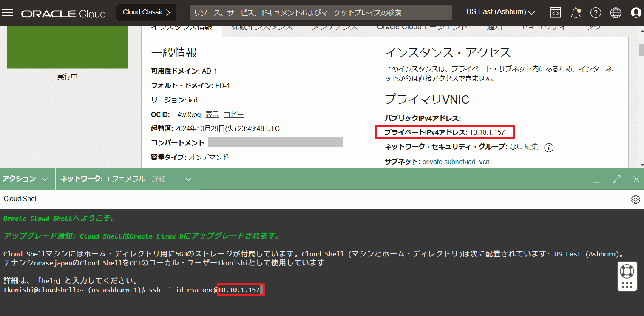Switch to the Oracle Cloudエージェント tab
The image size is (644, 316).
tap(422, 28)
